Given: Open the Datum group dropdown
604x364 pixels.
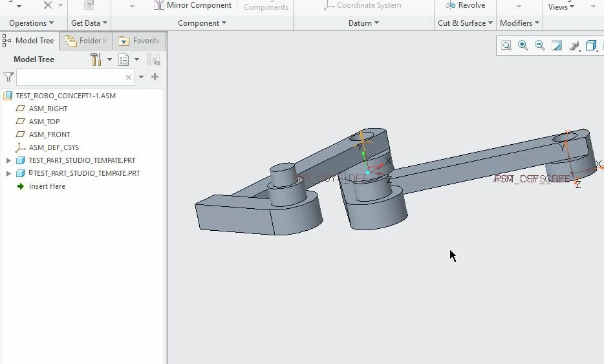Looking at the screenshot, I should [x=363, y=23].
